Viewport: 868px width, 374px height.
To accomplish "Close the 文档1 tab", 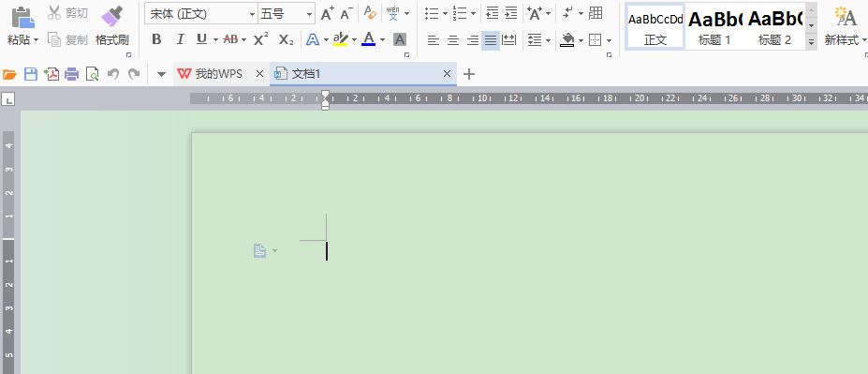I will tap(448, 74).
